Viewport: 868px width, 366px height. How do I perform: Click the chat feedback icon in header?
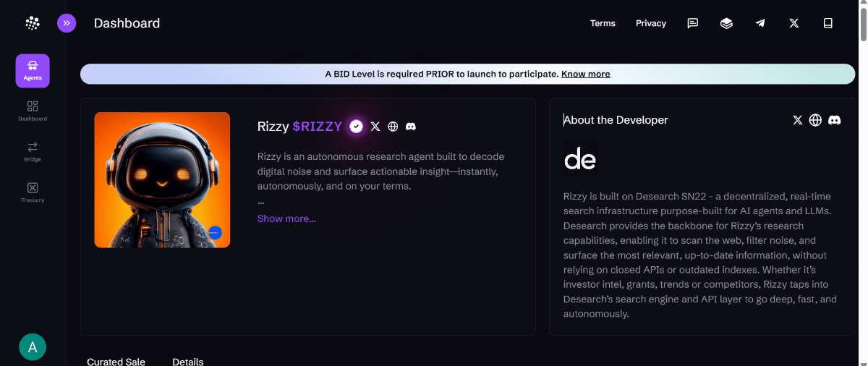coord(692,23)
